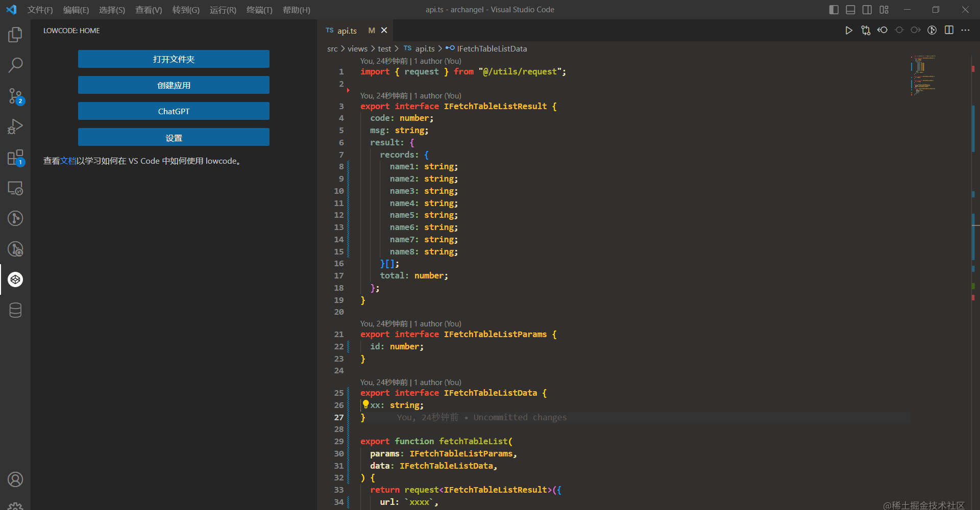This screenshot has height=510, width=980.
Task: Open the Extensions view in activity bar
Action: [15, 158]
